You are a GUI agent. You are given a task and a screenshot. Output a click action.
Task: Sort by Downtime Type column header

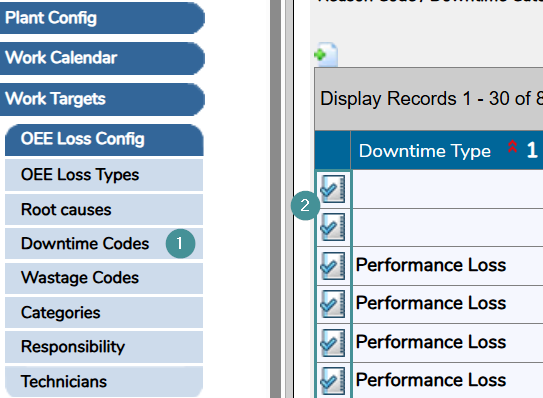coord(425,151)
